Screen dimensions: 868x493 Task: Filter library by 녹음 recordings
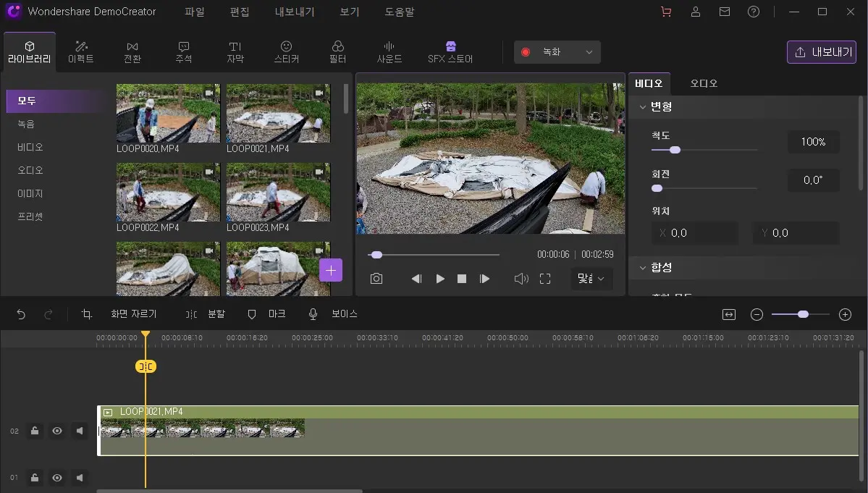(x=26, y=124)
